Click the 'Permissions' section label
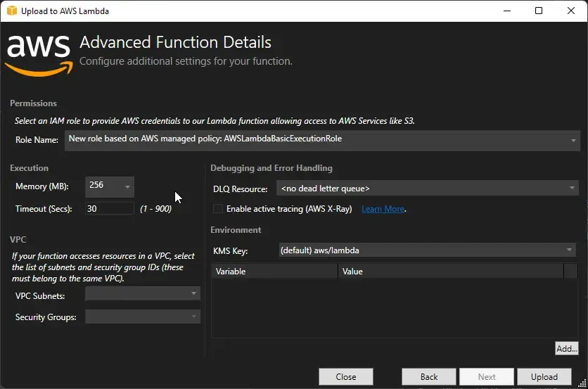Screen dimensions: 588x389 33,103
